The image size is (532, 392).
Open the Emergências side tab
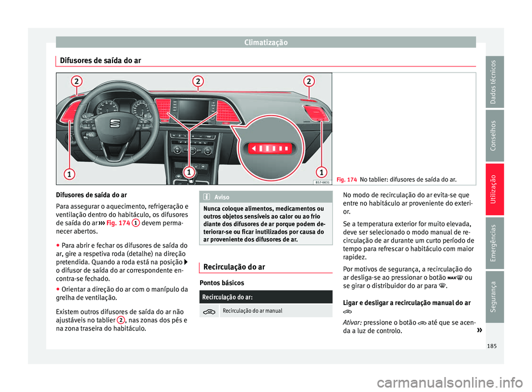(494, 243)
